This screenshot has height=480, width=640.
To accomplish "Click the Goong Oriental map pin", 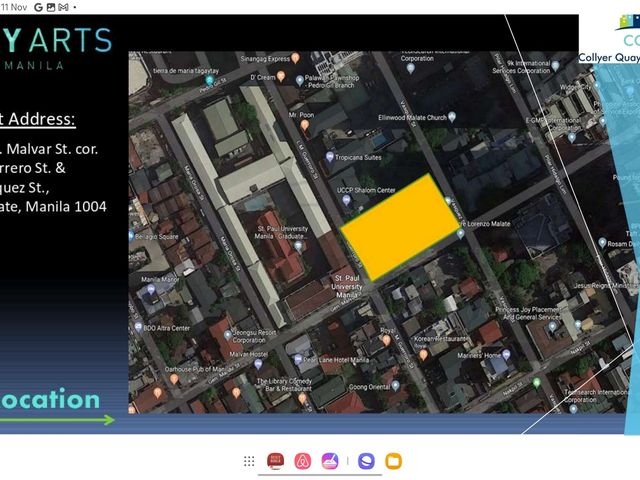I will [395, 386].
